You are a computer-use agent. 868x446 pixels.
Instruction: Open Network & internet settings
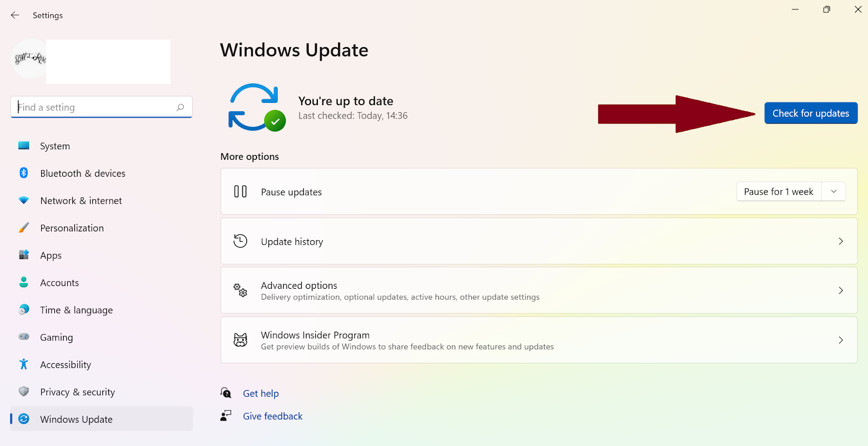tap(101, 201)
